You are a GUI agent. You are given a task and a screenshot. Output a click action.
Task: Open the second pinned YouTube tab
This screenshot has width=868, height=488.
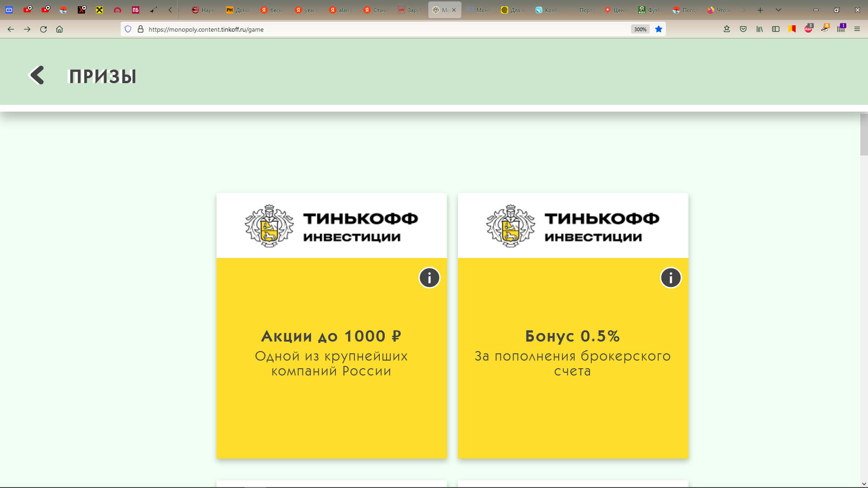tap(45, 10)
